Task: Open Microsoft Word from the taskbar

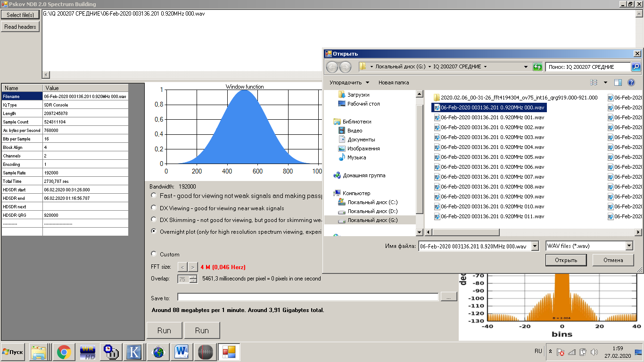Action: click(182, 352)
